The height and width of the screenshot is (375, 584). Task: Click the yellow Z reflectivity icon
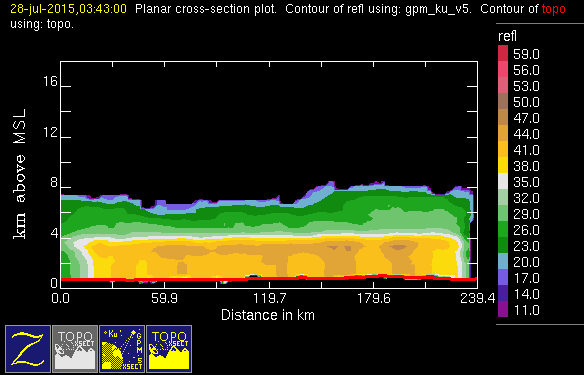(28, 349)
